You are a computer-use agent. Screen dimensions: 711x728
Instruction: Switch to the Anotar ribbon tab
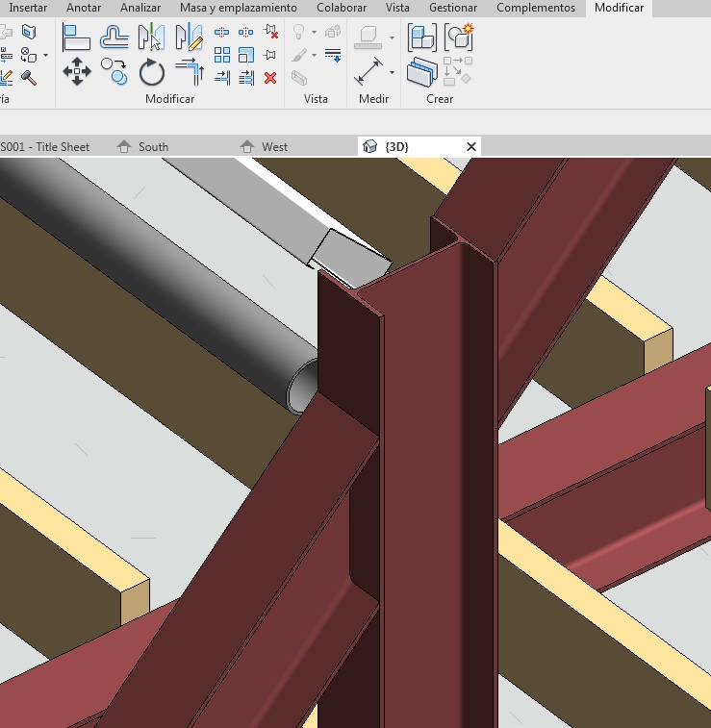click(84, 8)
